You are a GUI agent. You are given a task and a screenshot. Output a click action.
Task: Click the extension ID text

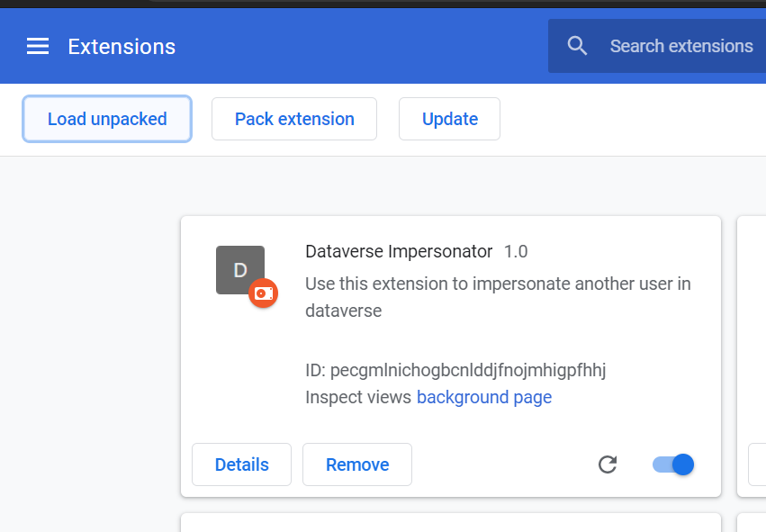(455, 370)
